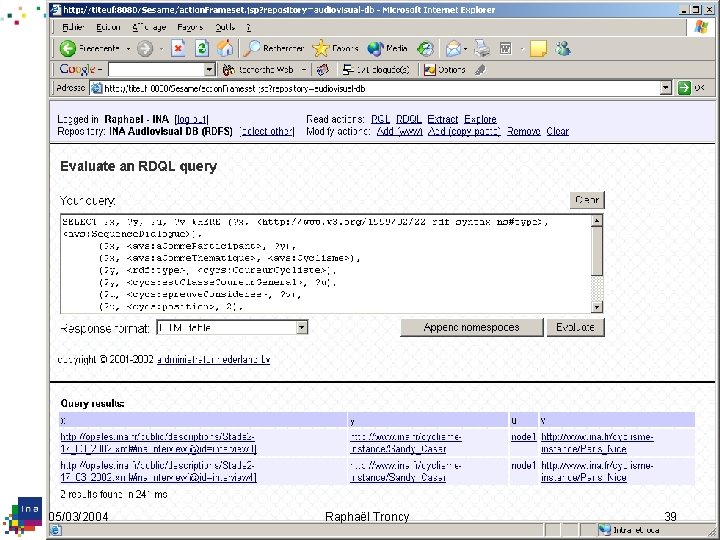Open second row Sandy_Casar instance link
Screen dimensions: 720x540
pos(405,472)
